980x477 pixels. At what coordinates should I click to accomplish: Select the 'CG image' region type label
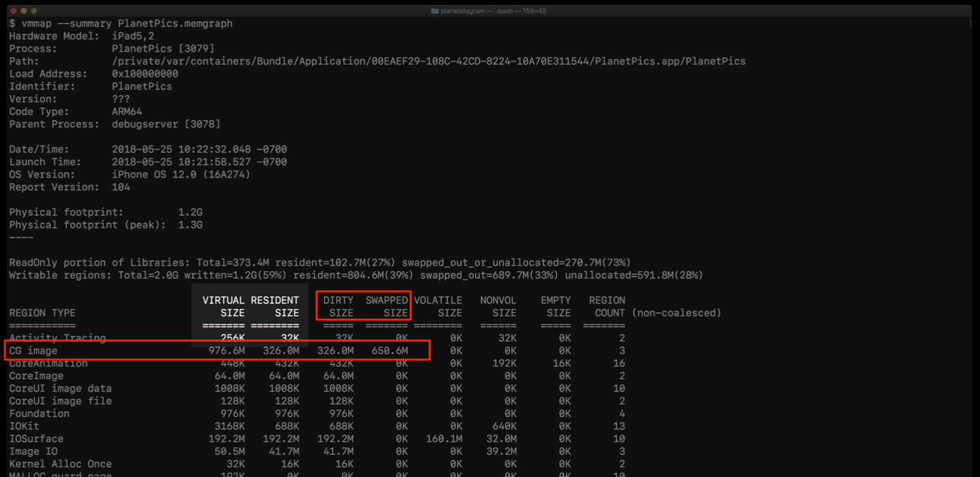click(33, 351)
